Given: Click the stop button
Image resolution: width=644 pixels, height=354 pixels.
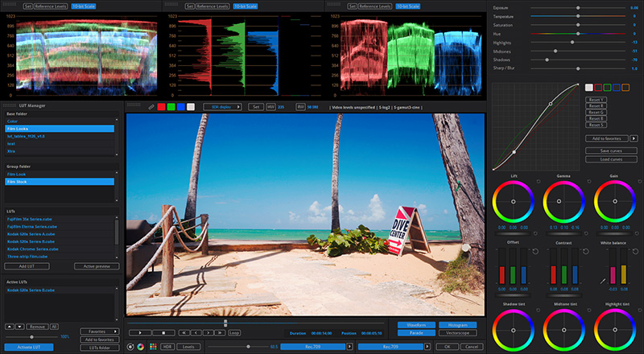Looking at the screenshot, I should pyautogui.click(x=163, y=332).
